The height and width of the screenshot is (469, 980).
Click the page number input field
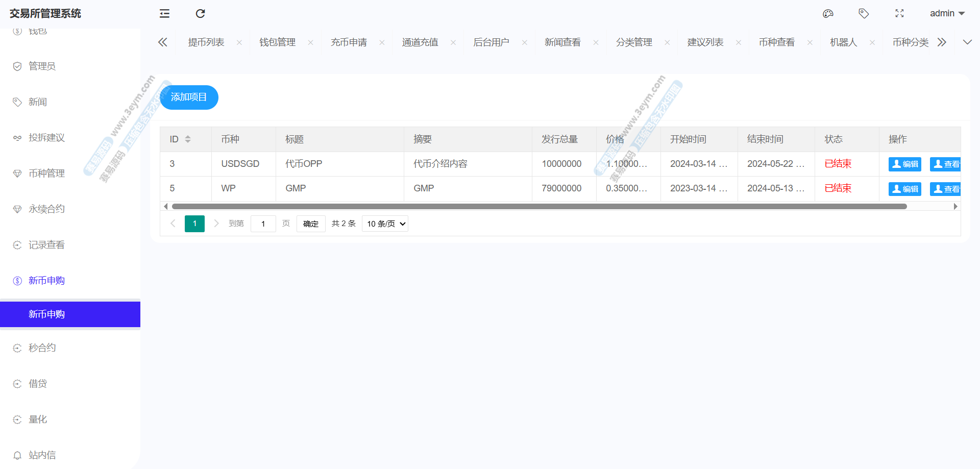(x=263, y=224)
